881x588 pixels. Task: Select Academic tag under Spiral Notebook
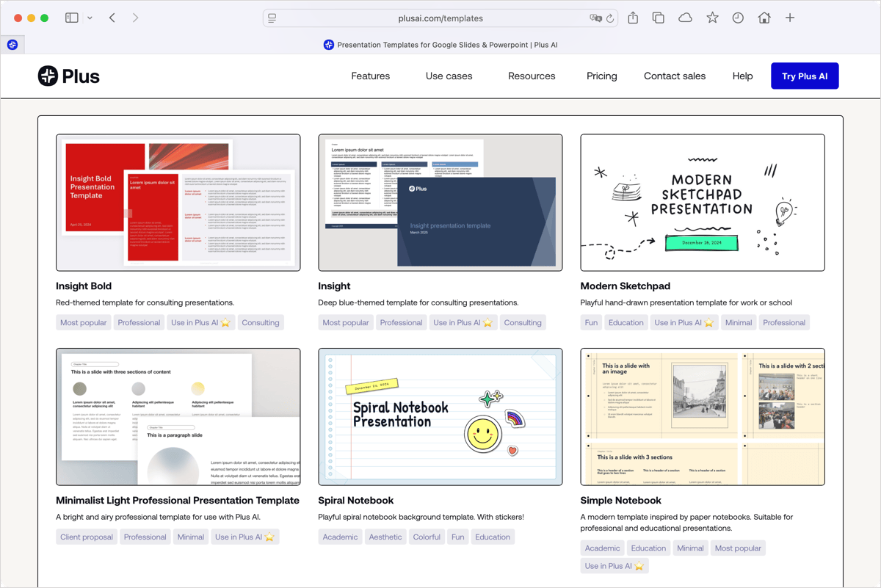[341, 537]
